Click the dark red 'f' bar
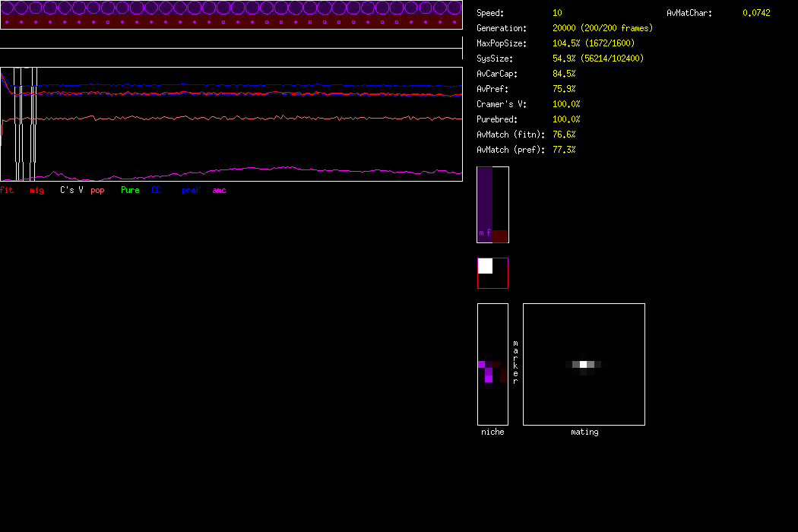798x532 pixels. pyautogui.click(x=499, y=236)
